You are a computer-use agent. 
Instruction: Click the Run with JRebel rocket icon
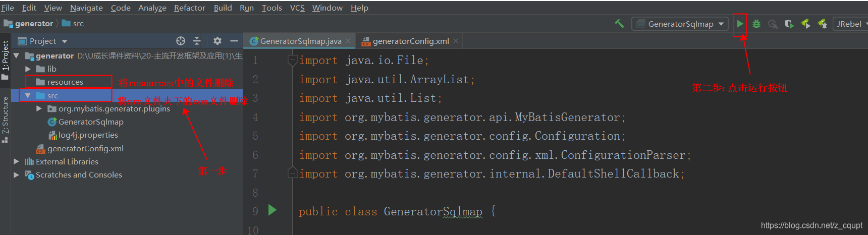coord(805,24)
